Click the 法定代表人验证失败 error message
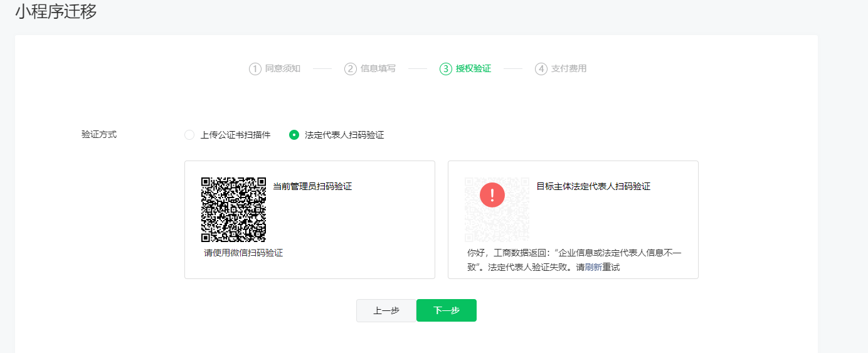 click(574, 260)
